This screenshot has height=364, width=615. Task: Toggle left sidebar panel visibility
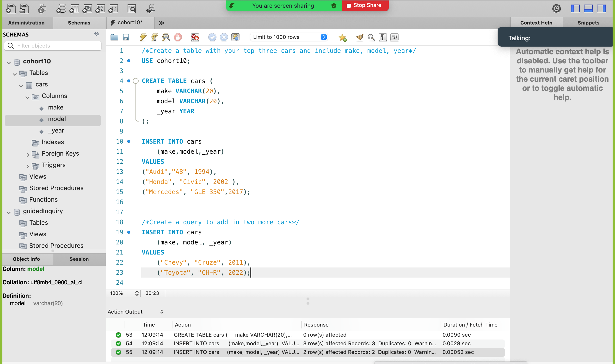point(575,9)
